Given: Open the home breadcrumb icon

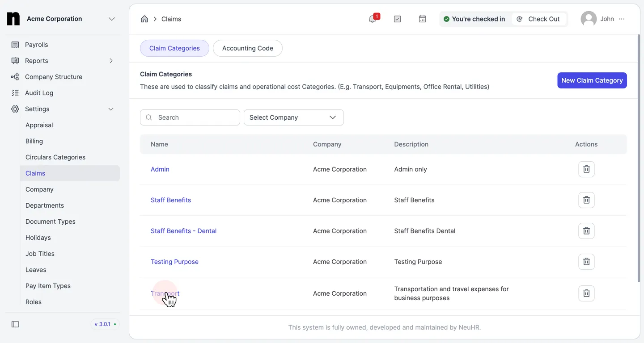Looking at the screenshot, I should tap(144, 19).
